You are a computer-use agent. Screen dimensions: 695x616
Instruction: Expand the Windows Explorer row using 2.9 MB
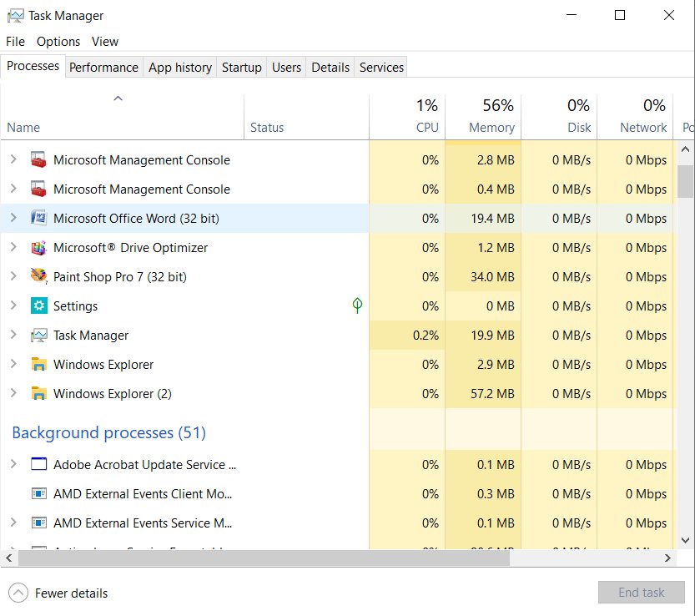point(13,364)
